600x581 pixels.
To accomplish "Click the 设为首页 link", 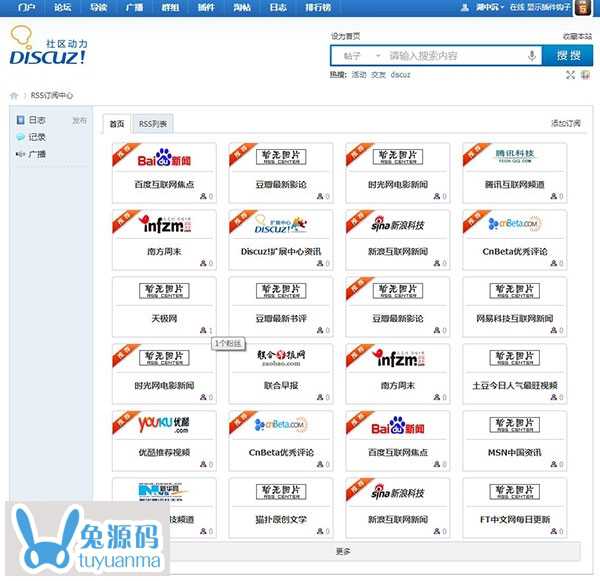I will pyautogui.click(x=345, y=36).
